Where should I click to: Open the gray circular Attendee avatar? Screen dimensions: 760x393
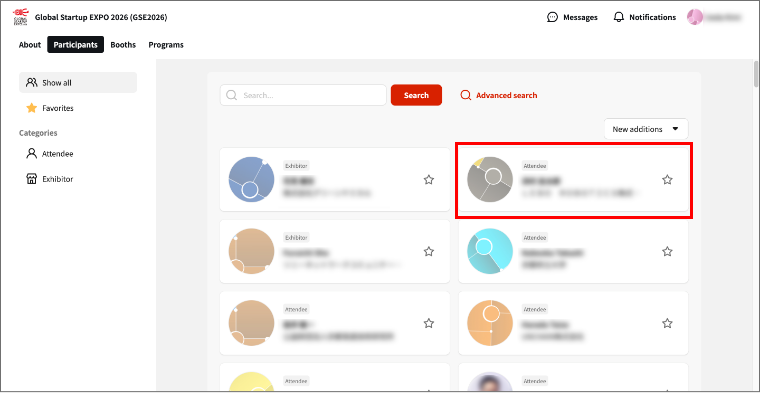pyautogui.click(x=490, y=180)
